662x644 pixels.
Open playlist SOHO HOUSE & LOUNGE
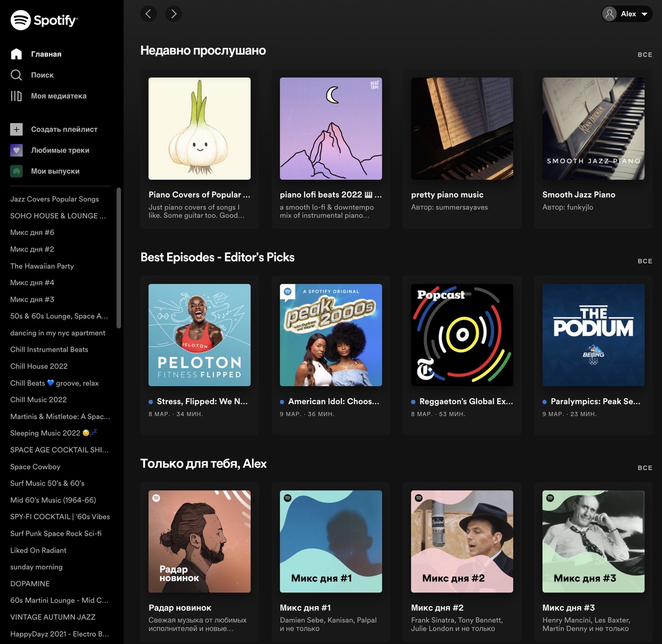coord(58,216)
